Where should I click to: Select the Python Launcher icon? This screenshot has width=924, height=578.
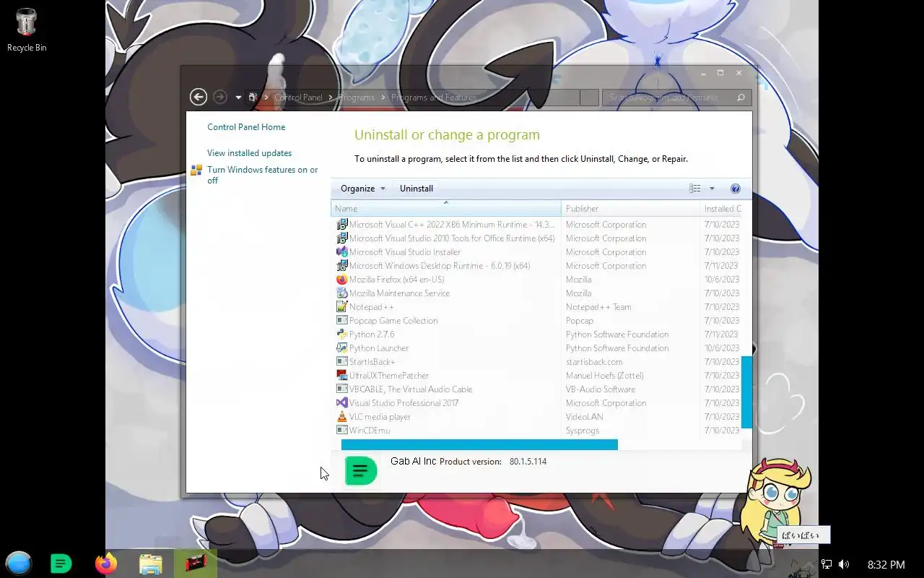coord(342,348)
